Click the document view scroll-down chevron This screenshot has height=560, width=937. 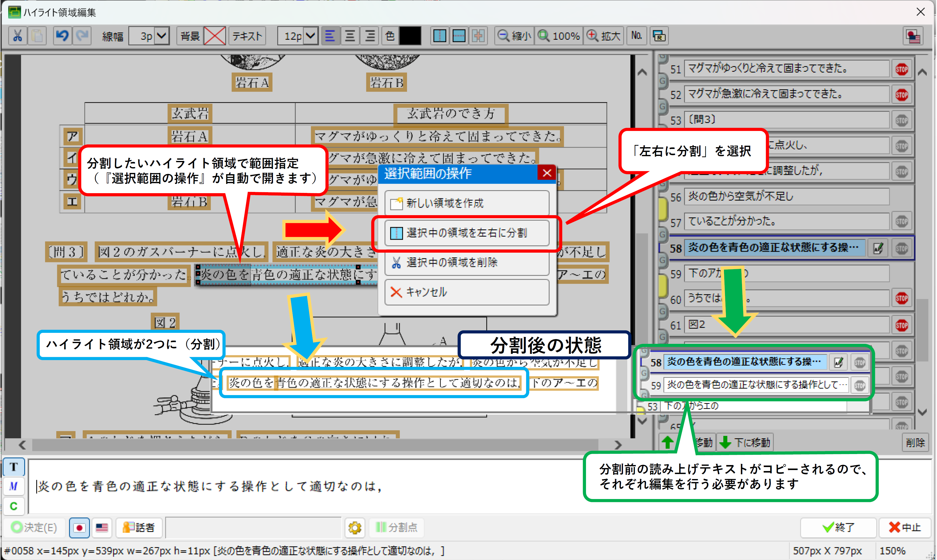[642, 421]
